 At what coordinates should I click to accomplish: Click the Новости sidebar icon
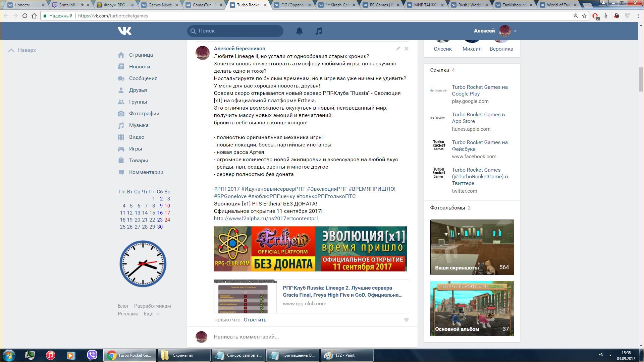pyautogui.click(x=121, y=67)
